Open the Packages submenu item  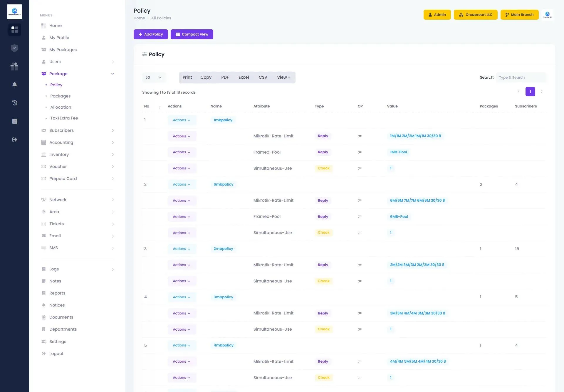(60, 96)
